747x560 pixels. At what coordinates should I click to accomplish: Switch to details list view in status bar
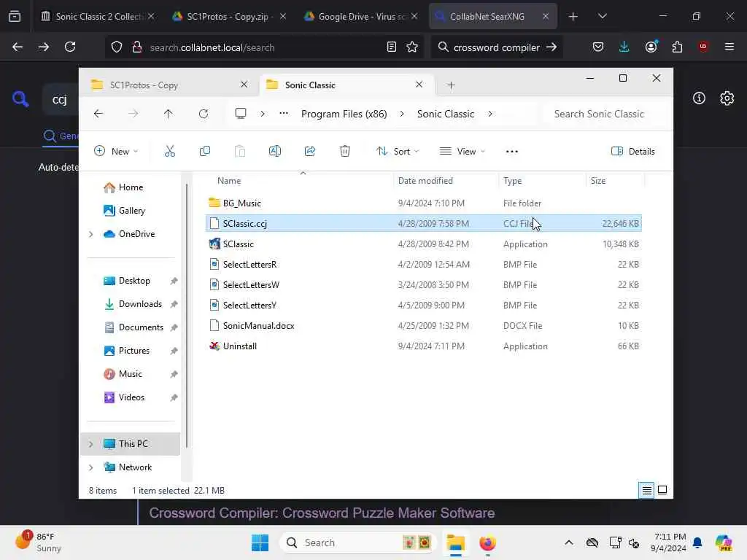[x=646, y=490]
